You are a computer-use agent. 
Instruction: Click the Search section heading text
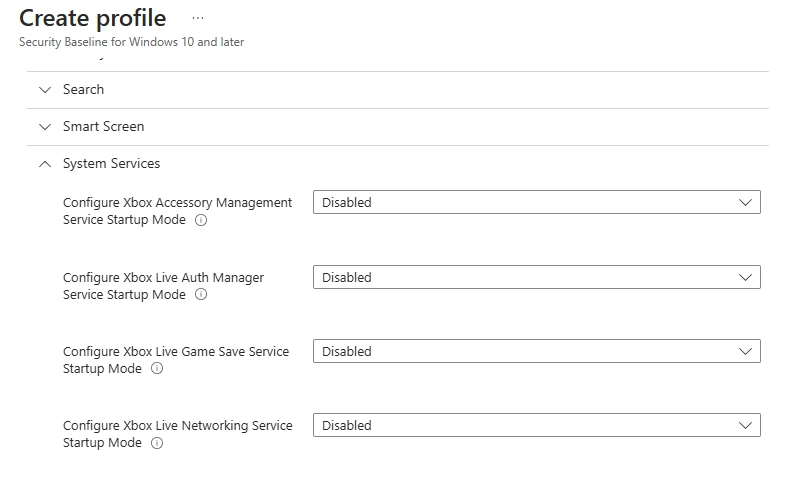tap(83, 90)
